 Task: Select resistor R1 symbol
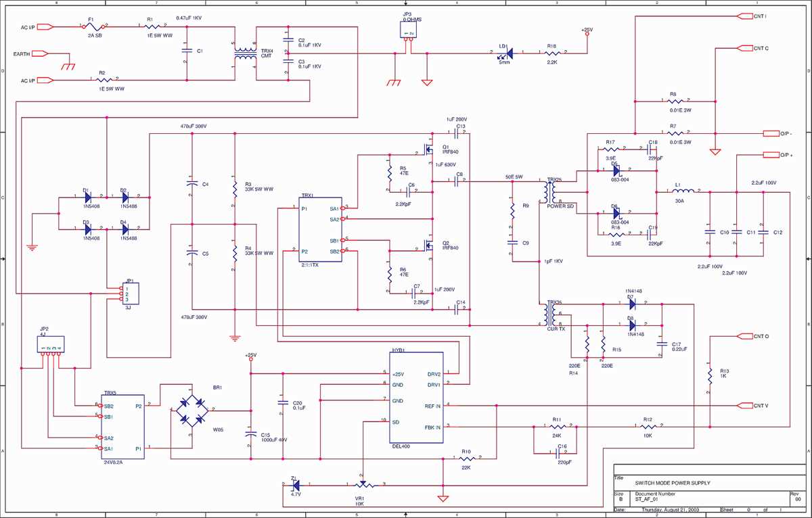pyautogui.click(x=152, y=27)
